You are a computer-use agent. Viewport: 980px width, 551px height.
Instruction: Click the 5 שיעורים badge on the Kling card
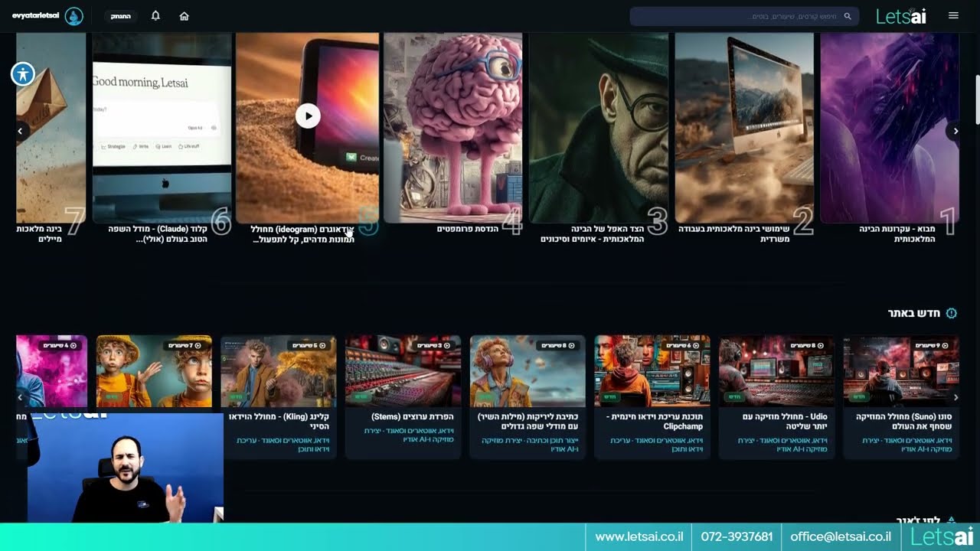click(309, 345)
